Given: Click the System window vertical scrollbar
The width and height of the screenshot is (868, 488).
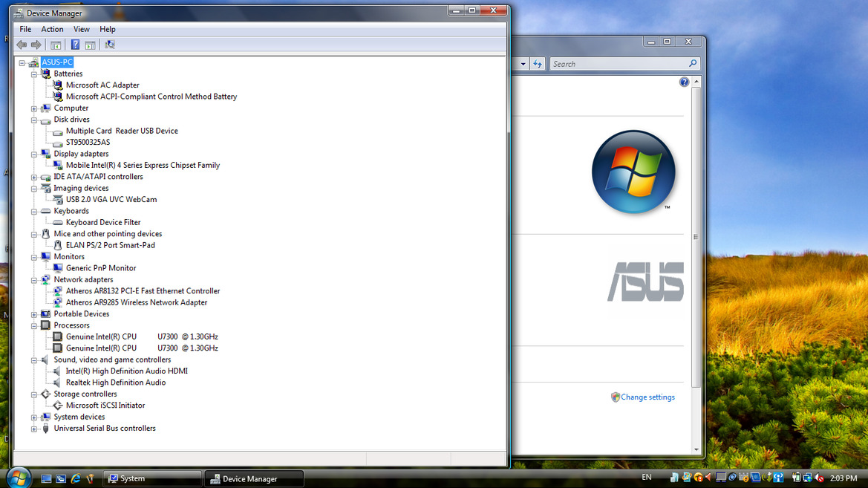Looking at the screenshot, I should coord(696,237).
